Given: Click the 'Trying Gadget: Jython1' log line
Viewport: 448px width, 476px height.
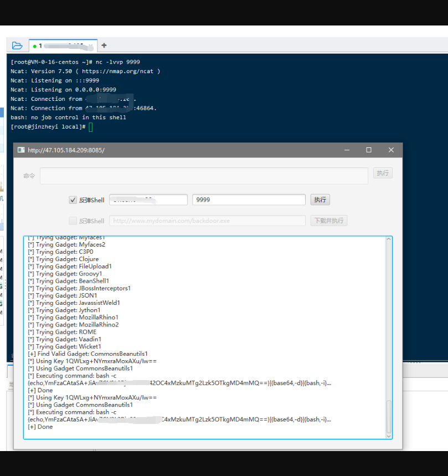Looking at the screenshot, I should (64, 310).
